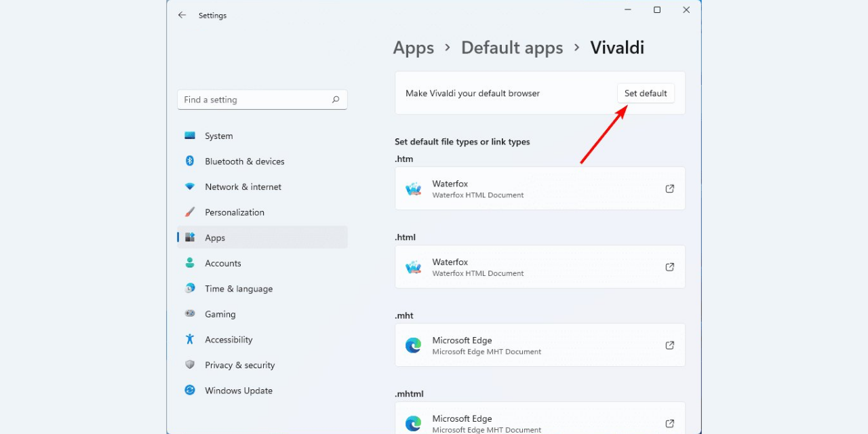Open Gaming settings
Viewport: 868px width, 434px height.
click(262, 314)
